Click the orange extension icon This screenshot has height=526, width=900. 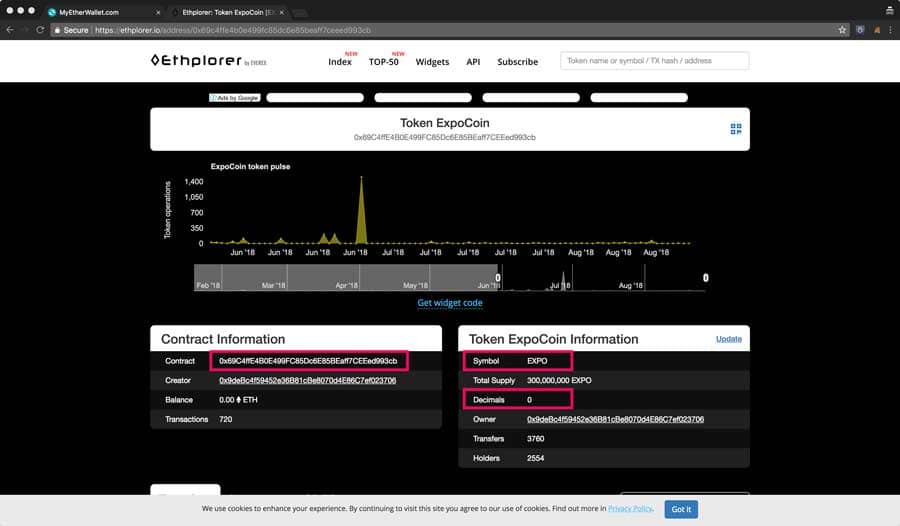[876, 30]
